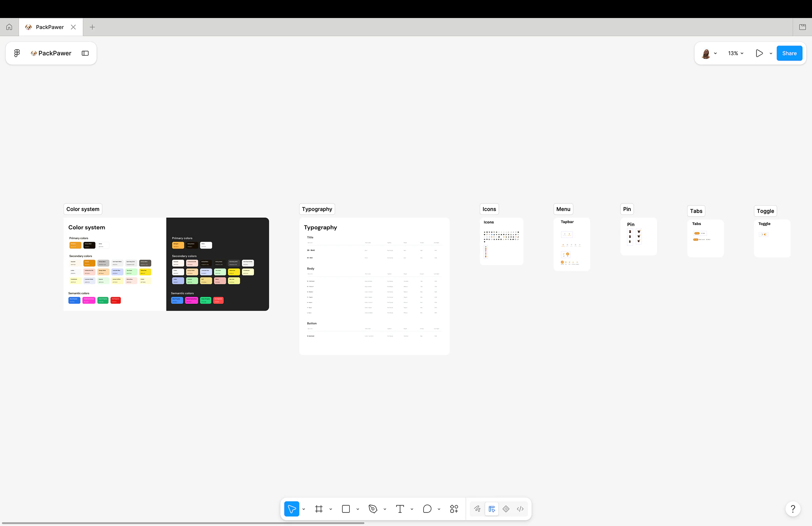Click the Share button

[x=789, y=53]
